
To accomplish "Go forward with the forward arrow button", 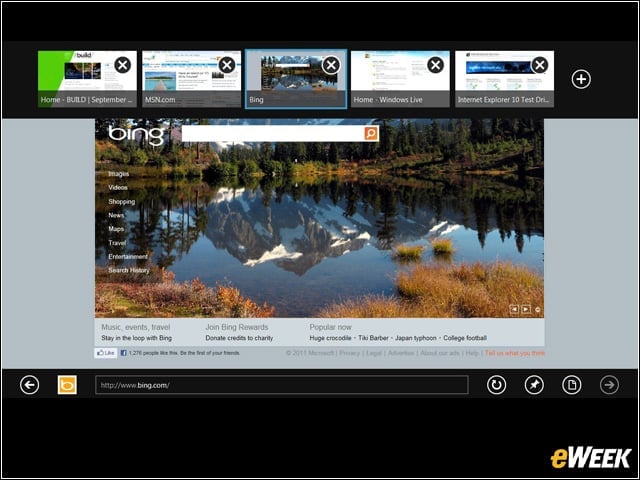I will tap(609, 384).
